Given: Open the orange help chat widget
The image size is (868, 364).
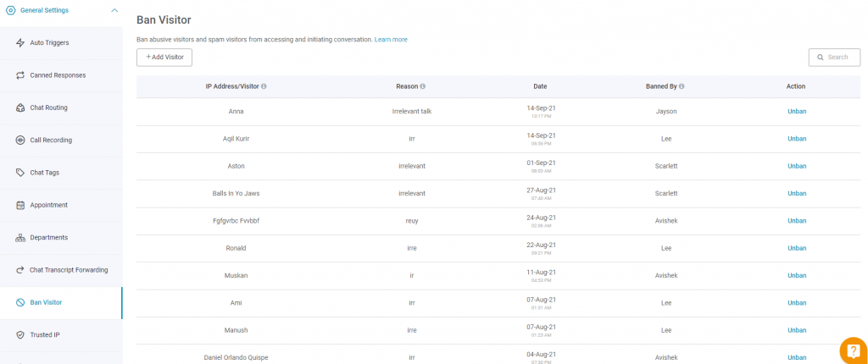Looking at the screenshot, I should pos(853,350).
